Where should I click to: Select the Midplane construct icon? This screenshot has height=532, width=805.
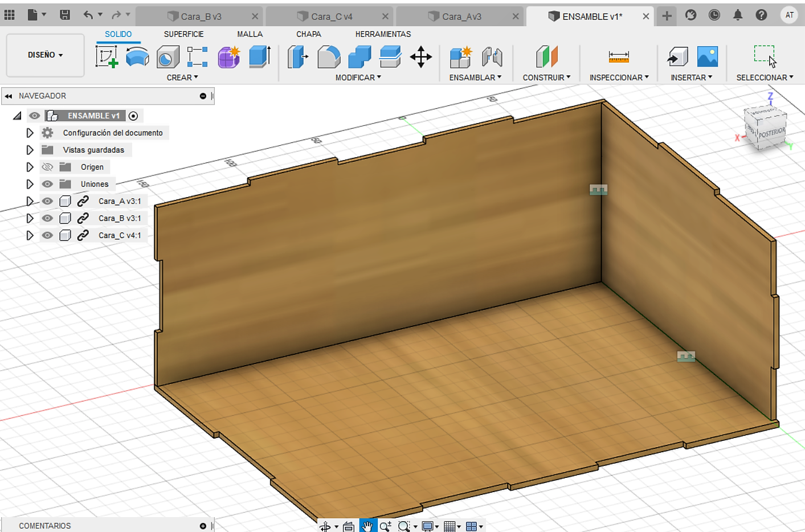coord(547,57)
